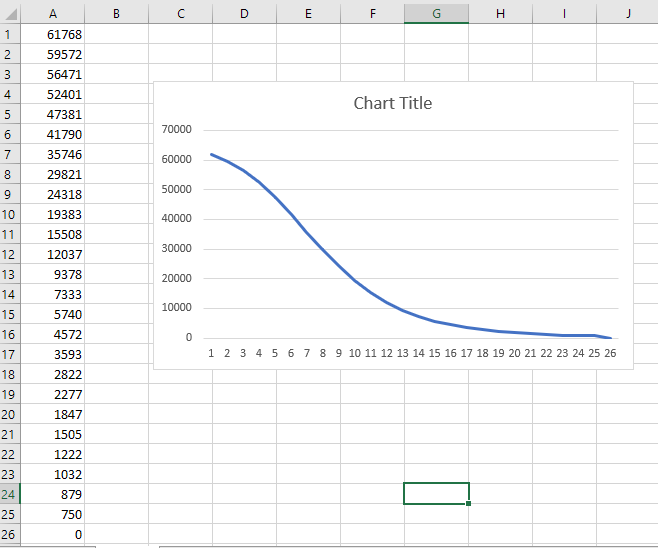The image size is (658, 548).
Task: Select column I header
Action: (x=564, y=14)
